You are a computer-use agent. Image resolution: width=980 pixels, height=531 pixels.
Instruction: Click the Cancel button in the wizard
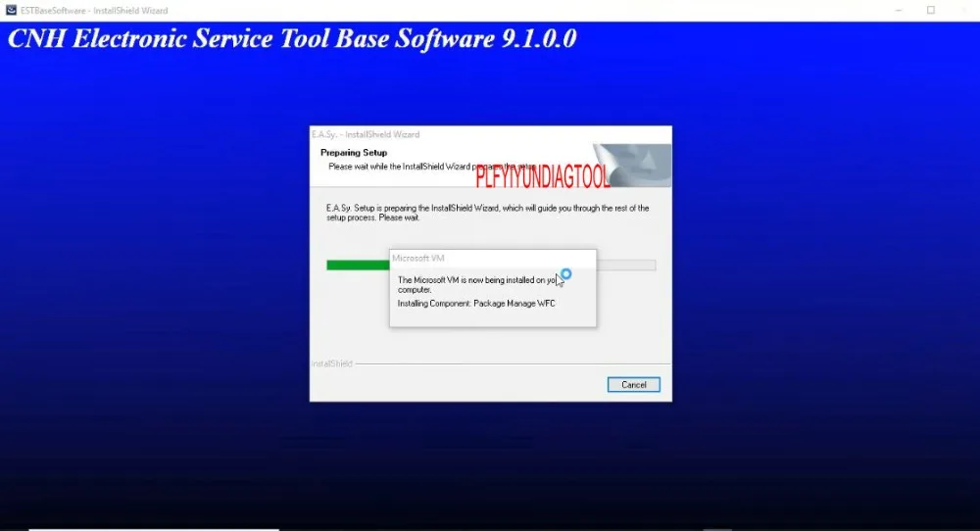point(633,385)
